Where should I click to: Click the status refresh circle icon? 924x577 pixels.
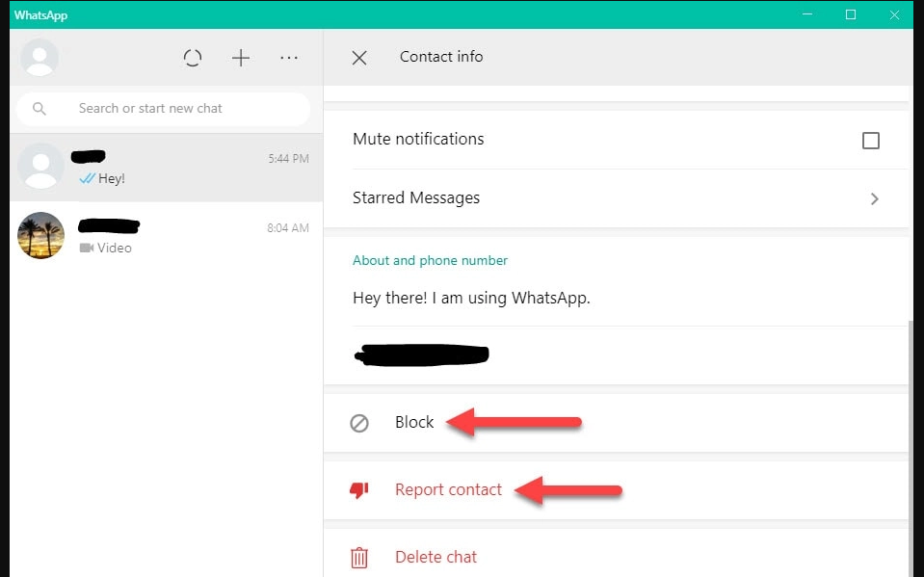click(193, 58)
